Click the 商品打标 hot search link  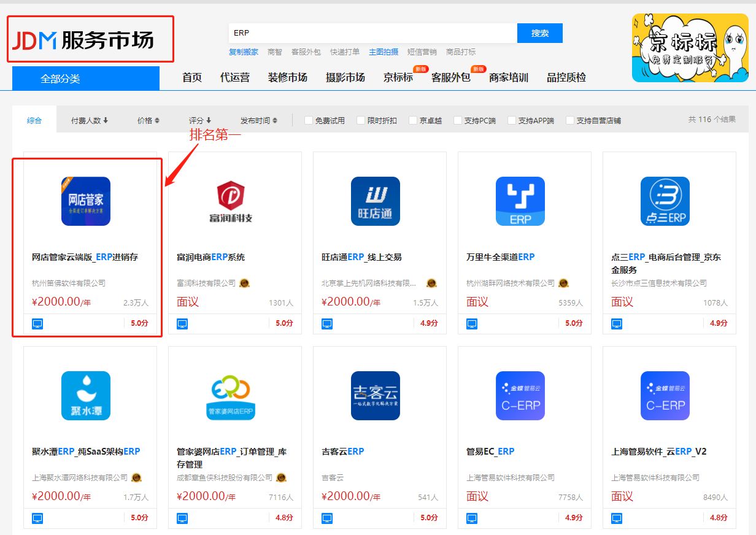point(461,52)
